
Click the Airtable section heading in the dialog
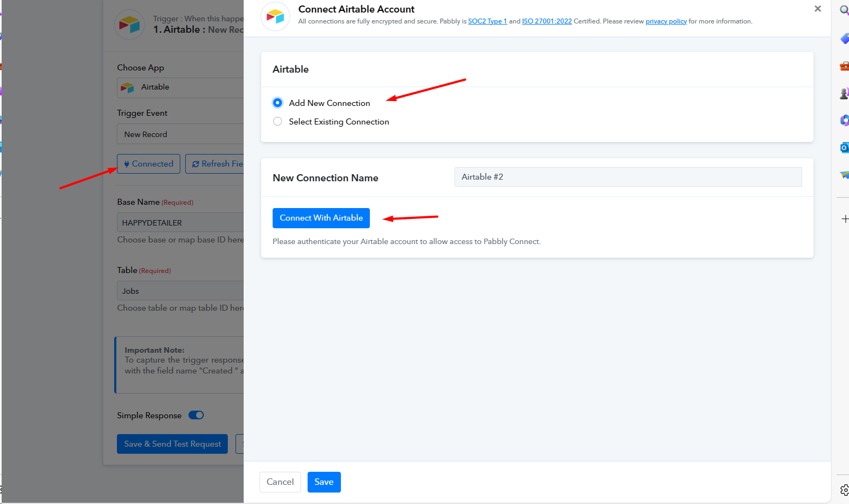(291, 69)
